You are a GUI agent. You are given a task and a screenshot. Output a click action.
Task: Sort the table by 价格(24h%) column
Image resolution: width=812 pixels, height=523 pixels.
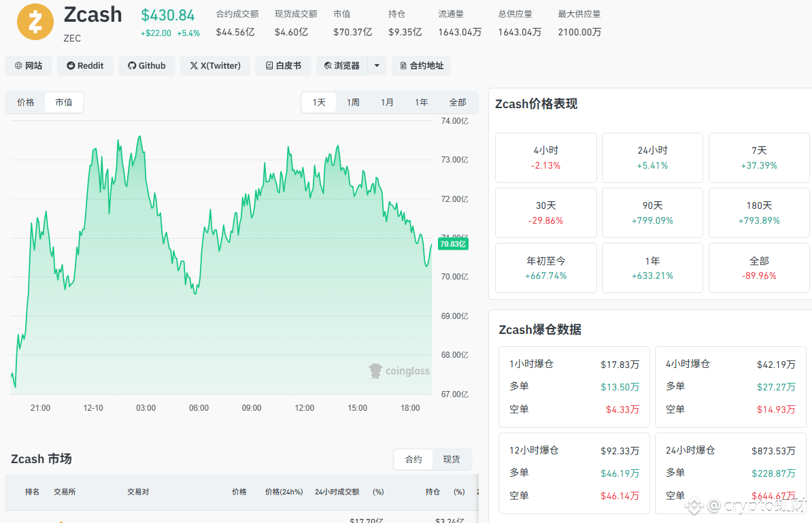coord(284,492)
